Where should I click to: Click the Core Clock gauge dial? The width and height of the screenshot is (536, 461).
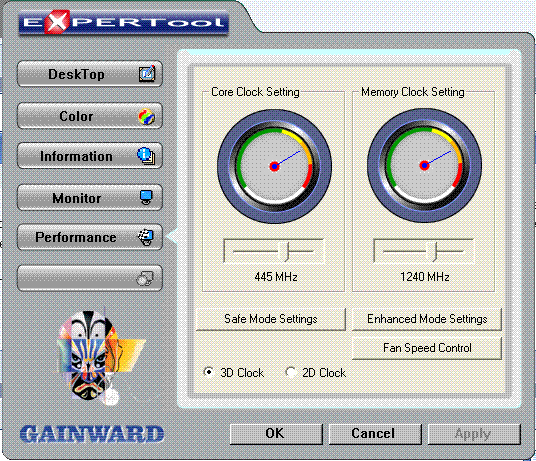pos(274,166)
